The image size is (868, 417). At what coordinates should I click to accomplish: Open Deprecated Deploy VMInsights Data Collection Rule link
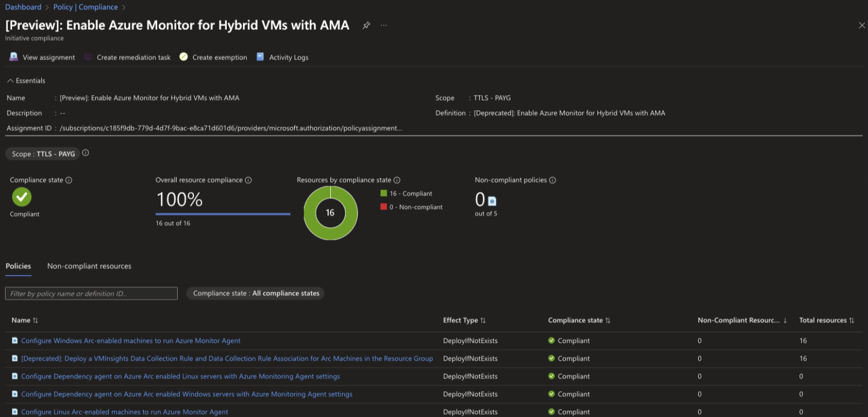click(227, 358)
